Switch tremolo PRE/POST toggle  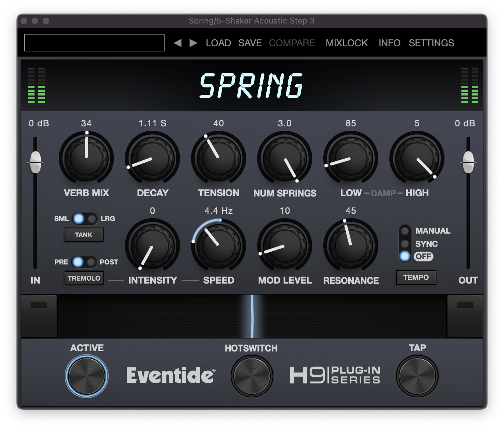[84, 262]
